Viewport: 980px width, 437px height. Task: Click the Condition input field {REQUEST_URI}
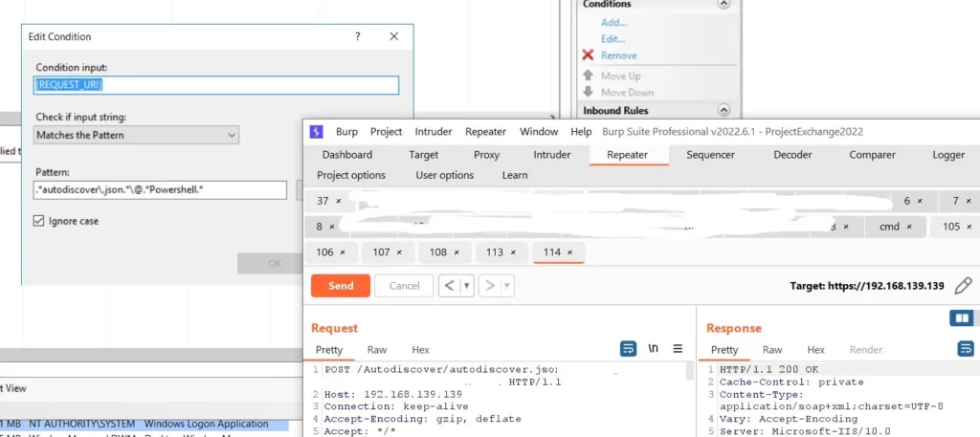[216, 85]
